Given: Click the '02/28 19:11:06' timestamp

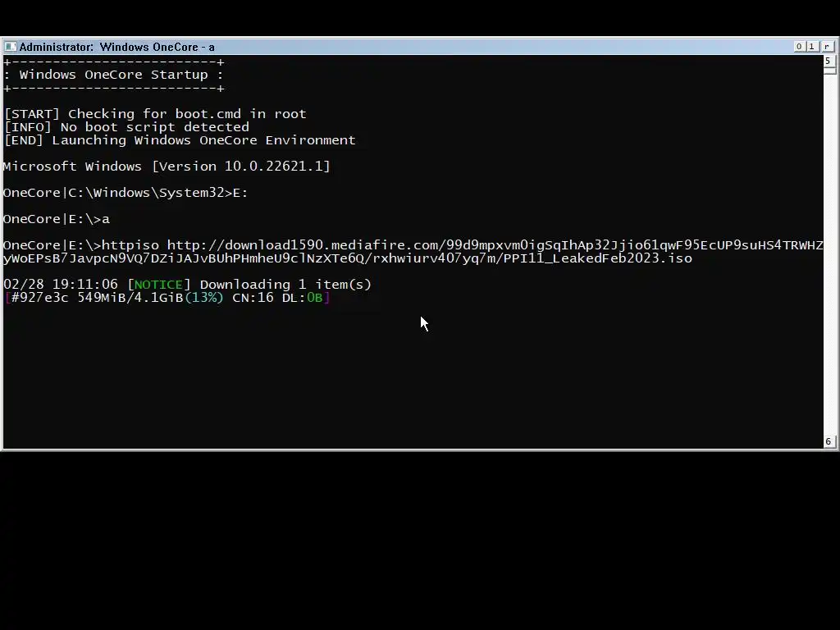Looking at the screenshot, I should pos(61,285).
